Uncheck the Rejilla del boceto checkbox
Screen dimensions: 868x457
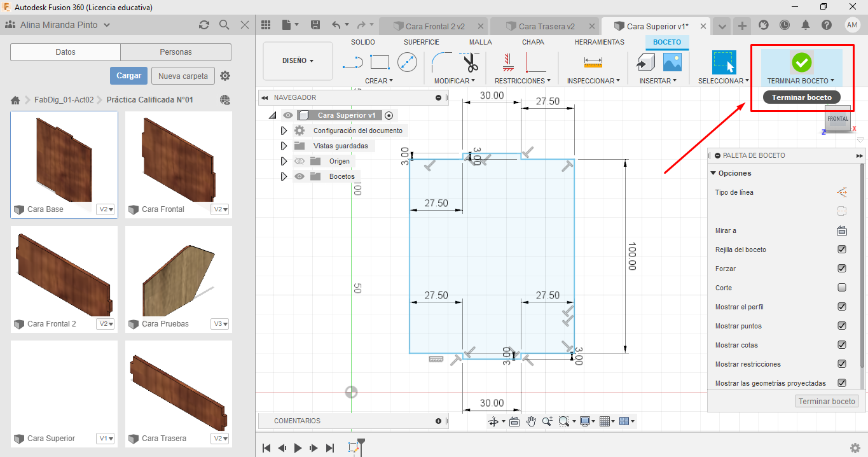pyautogui.click(x=842, y=250)
